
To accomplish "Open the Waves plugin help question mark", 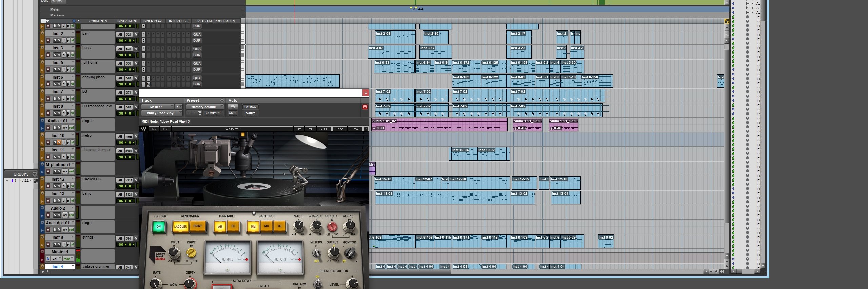I will pos(366,129).
